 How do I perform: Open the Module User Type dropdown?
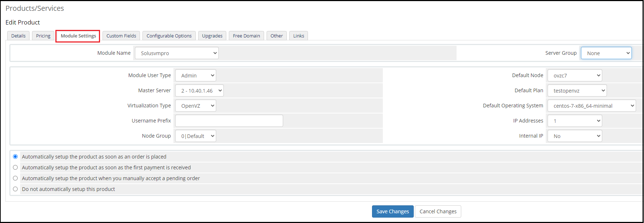[195, 76]
